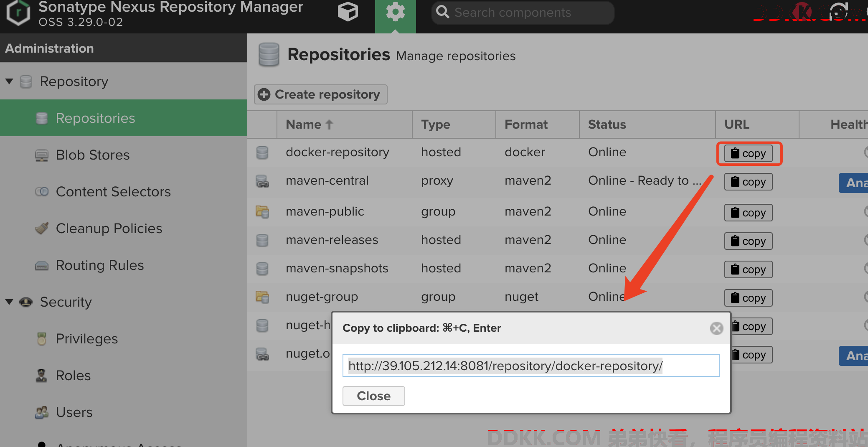Click the repository URL text field
The image size is (868, 447).
tap(531, 366)
